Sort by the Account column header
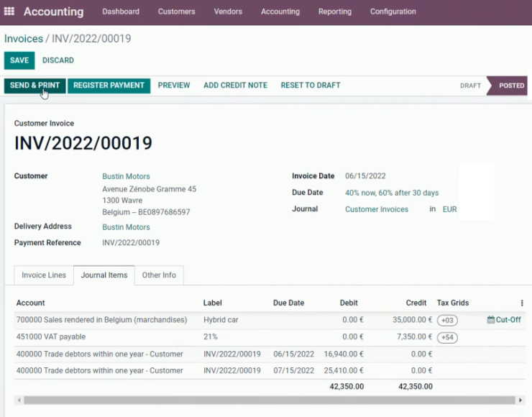Screen dimensions: 532x417 tap(30, 303)
